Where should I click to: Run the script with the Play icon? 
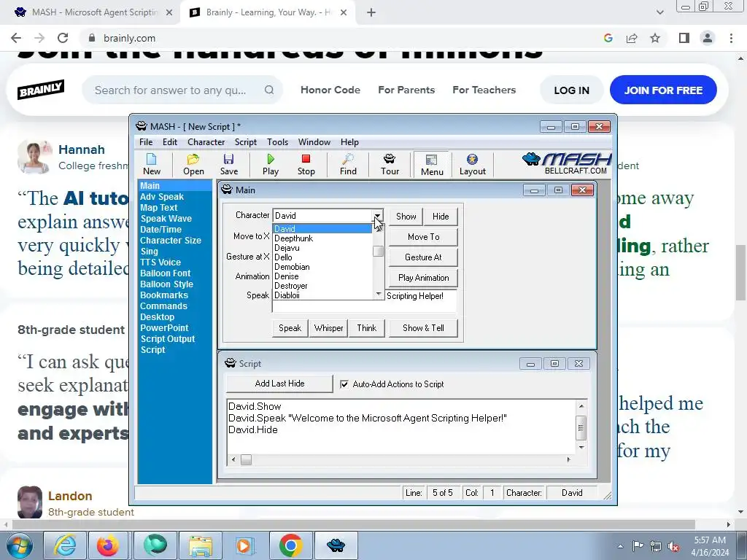pos(271,164)
